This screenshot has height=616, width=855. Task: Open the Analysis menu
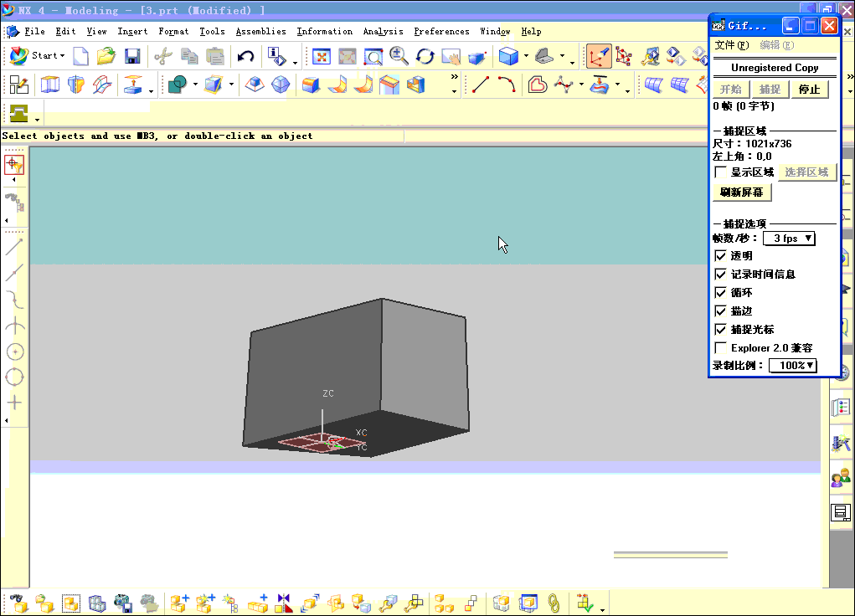click(383, 32)
